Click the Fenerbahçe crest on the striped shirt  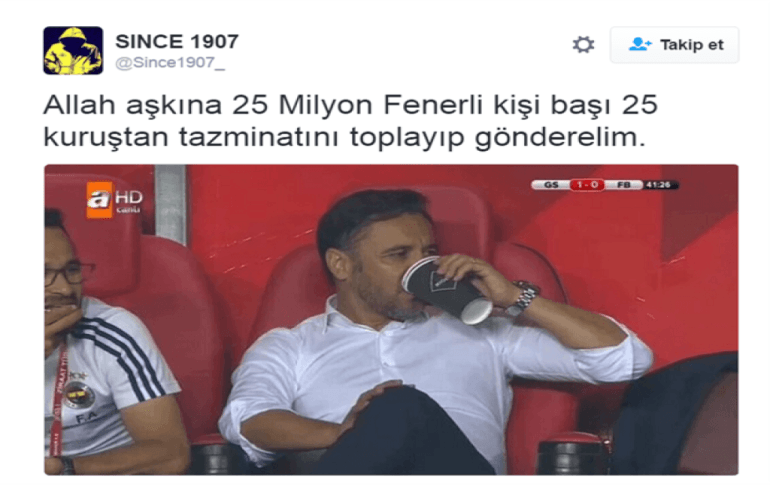(79, 394)
